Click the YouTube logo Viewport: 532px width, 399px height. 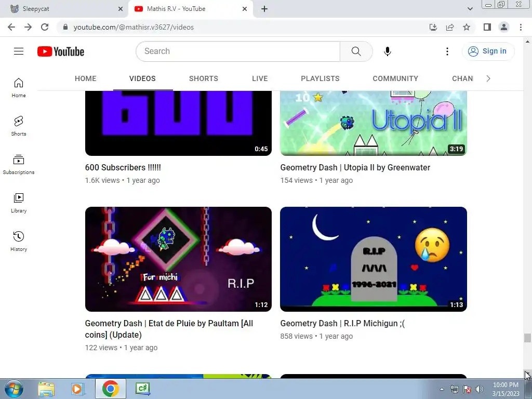point(61,51)
